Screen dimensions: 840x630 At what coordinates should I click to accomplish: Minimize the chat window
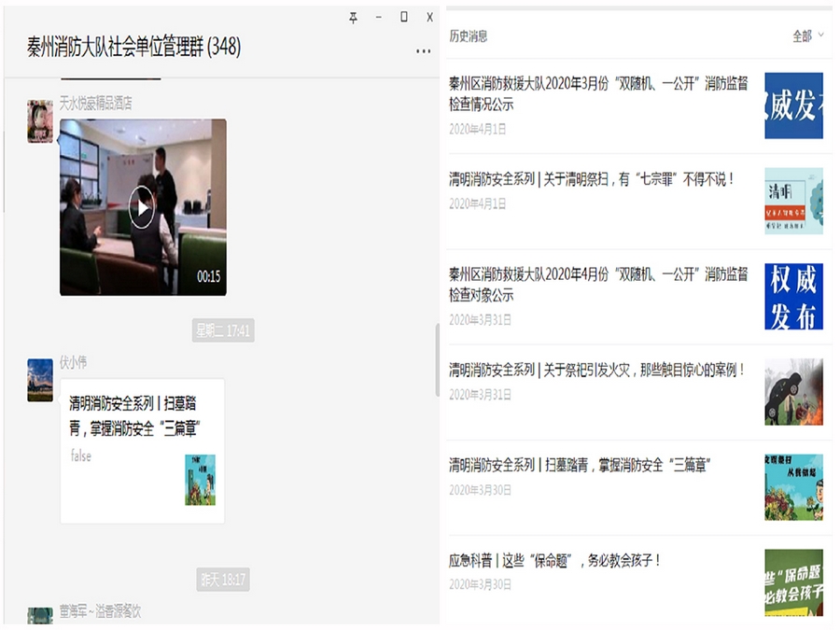coord(379,18)
